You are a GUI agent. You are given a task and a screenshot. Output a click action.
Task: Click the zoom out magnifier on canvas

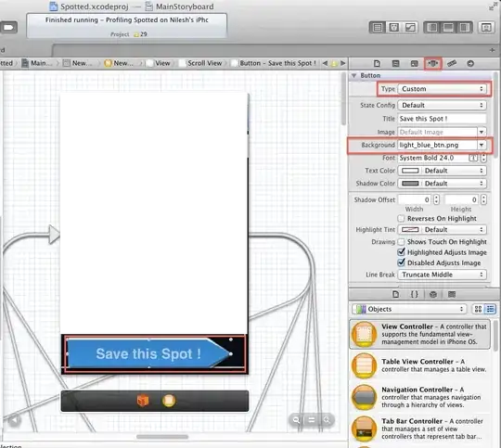tap(297, 419)
